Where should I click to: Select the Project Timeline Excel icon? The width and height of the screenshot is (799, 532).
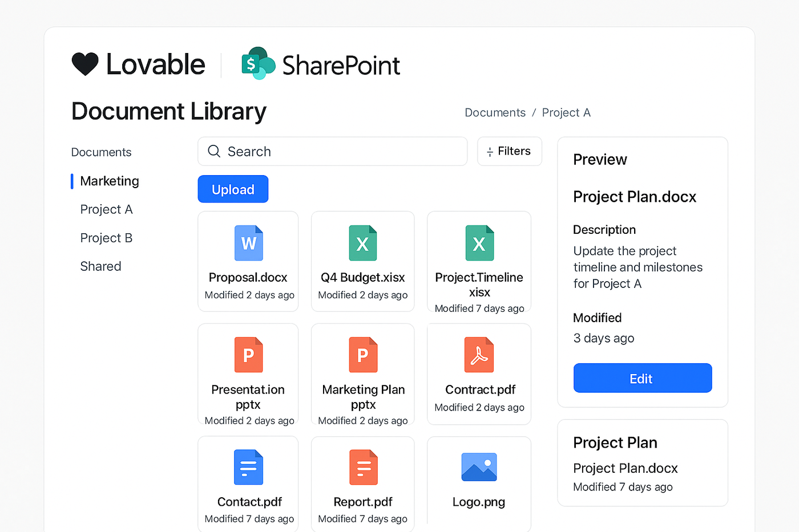(479, 243)
